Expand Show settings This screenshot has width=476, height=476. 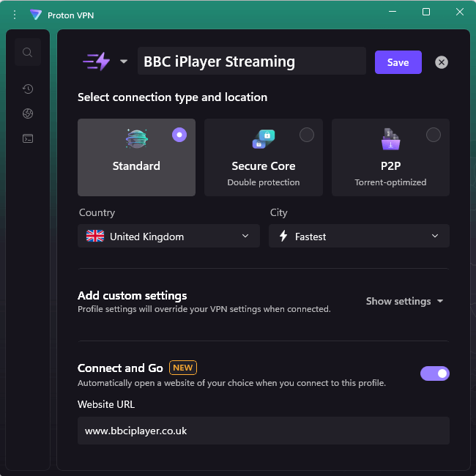tap(404, 301)
